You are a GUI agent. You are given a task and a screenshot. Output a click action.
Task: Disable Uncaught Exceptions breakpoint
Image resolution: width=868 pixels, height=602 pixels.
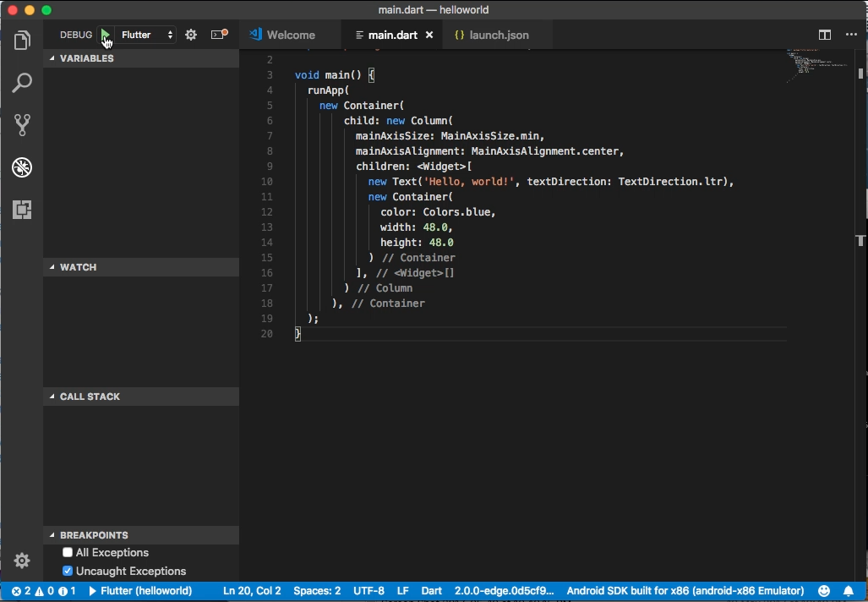(68, 571)
